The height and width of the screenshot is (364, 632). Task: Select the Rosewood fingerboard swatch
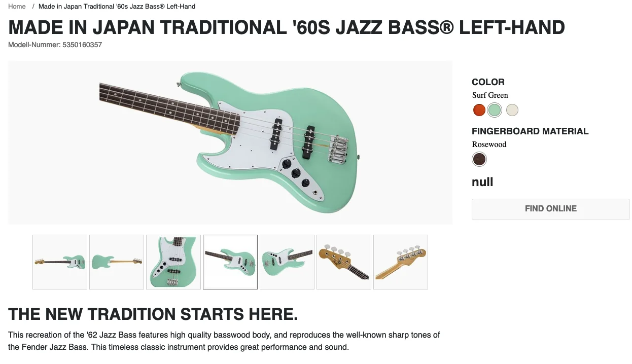click(x=479, y=160)
